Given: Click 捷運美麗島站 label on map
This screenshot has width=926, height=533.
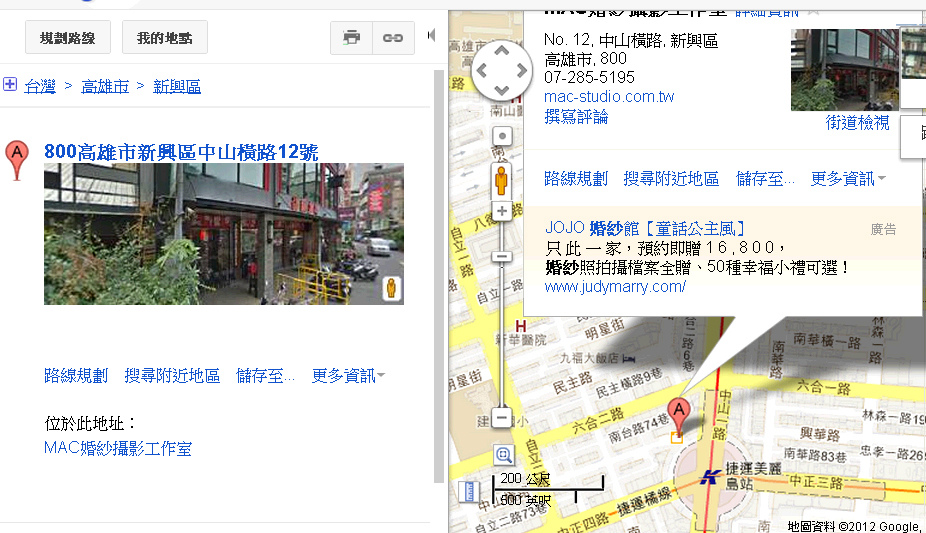Looking at the screenshot, I should click(x=752, y=476).
